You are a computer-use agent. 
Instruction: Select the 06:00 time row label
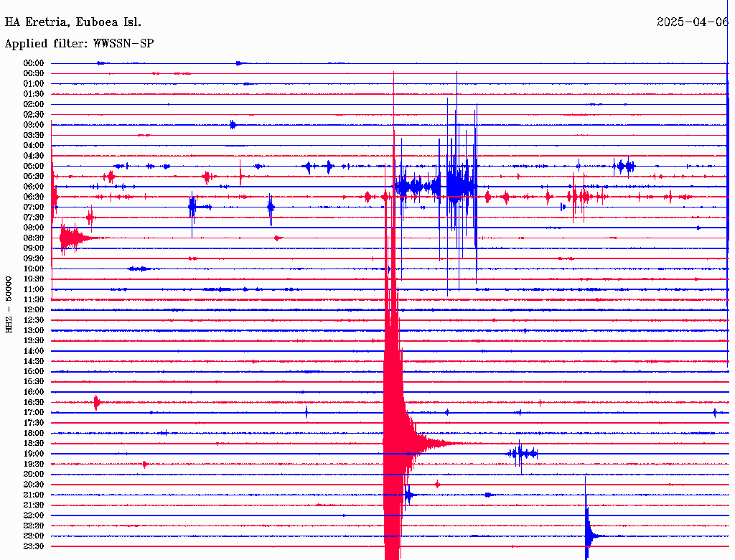34,187
